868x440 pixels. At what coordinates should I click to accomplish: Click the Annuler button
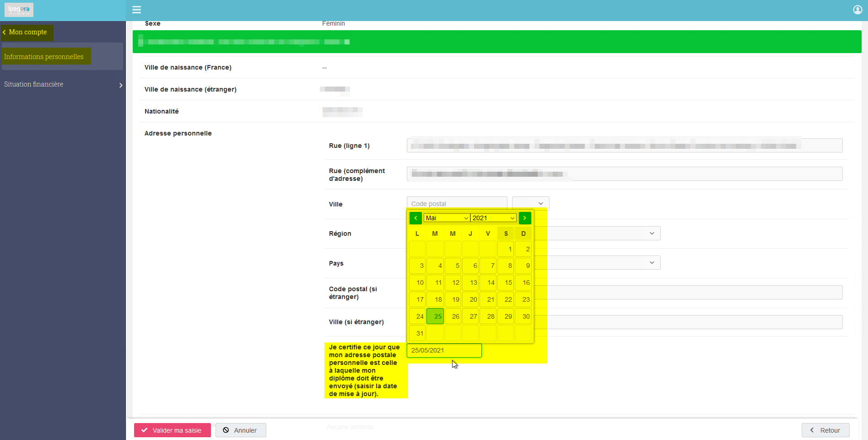point(241,430)
